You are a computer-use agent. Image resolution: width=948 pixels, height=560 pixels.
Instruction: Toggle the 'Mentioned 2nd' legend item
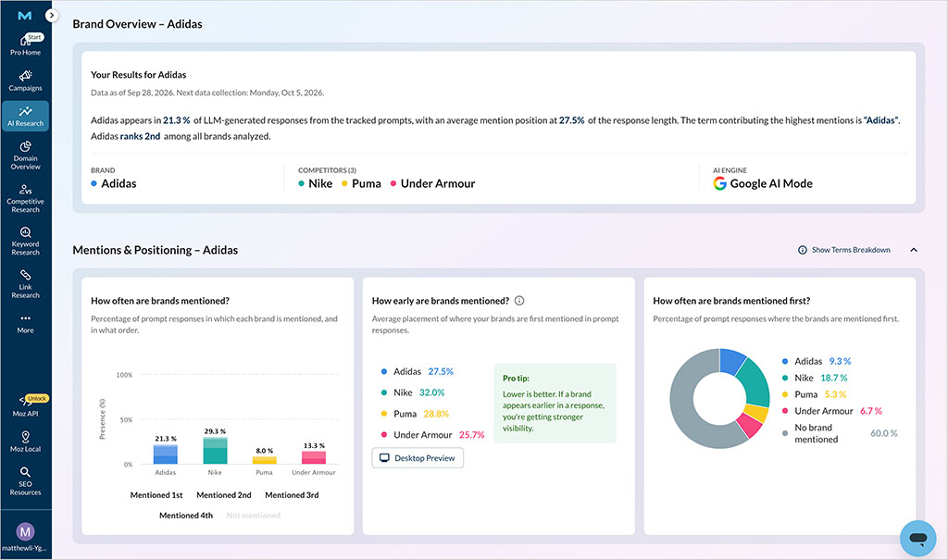224,494
